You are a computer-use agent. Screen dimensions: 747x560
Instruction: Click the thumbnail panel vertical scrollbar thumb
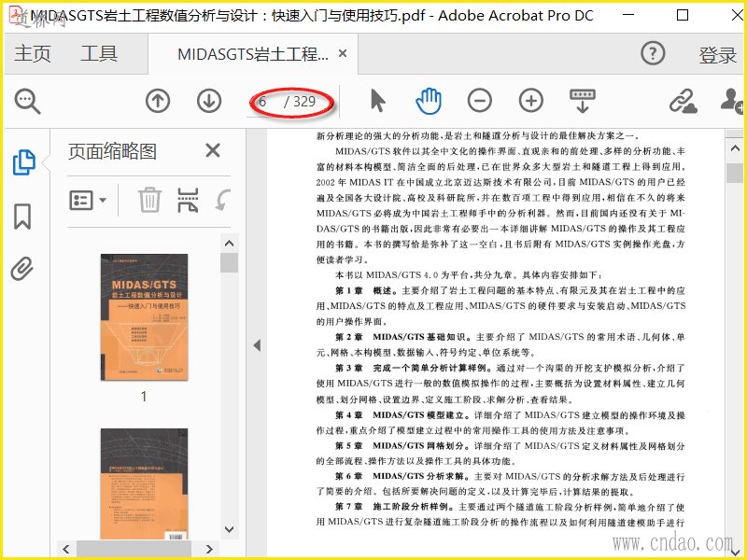tap(229, 262)
